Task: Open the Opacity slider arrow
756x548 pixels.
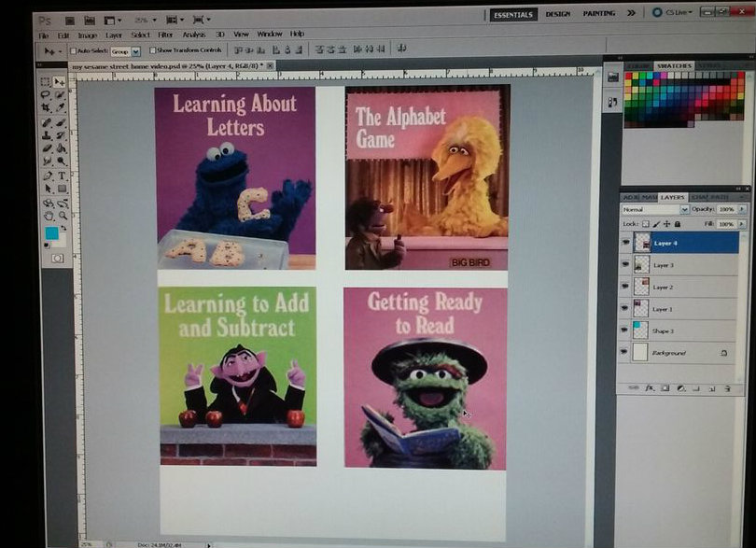Action: click(742, 209)
